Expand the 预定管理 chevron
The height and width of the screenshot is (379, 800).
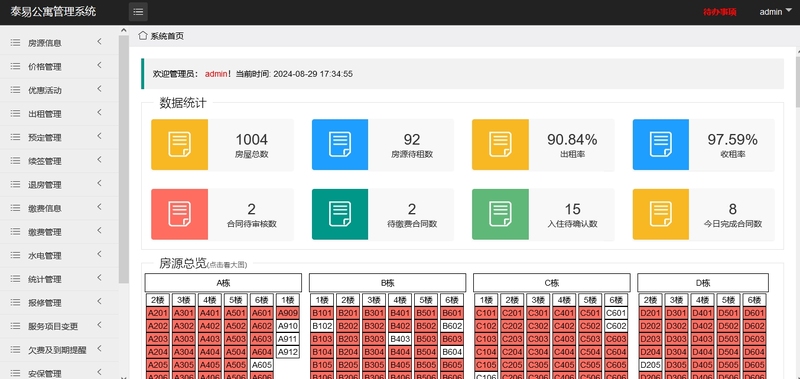[99, 136]
